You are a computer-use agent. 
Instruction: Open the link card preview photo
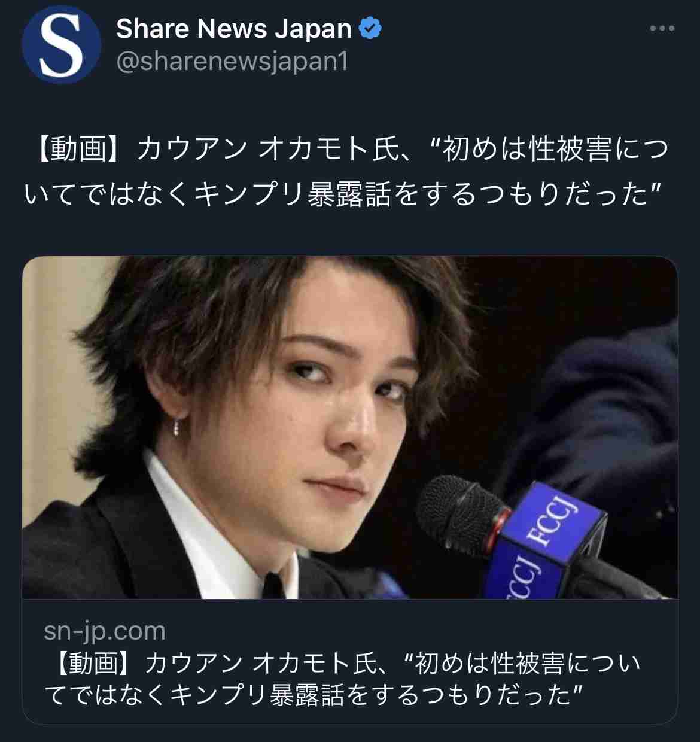tap(350, 427)
